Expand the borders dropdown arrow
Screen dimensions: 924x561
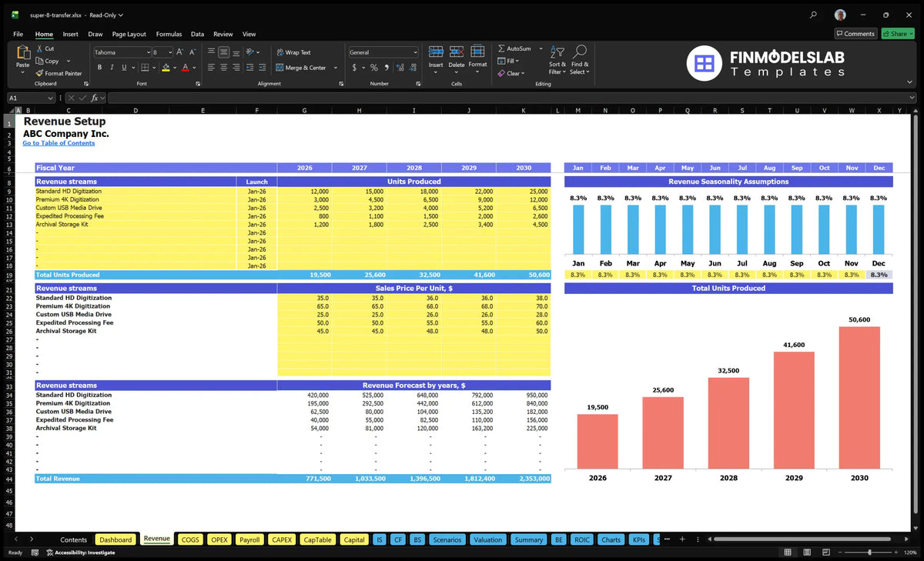(155, 68)
